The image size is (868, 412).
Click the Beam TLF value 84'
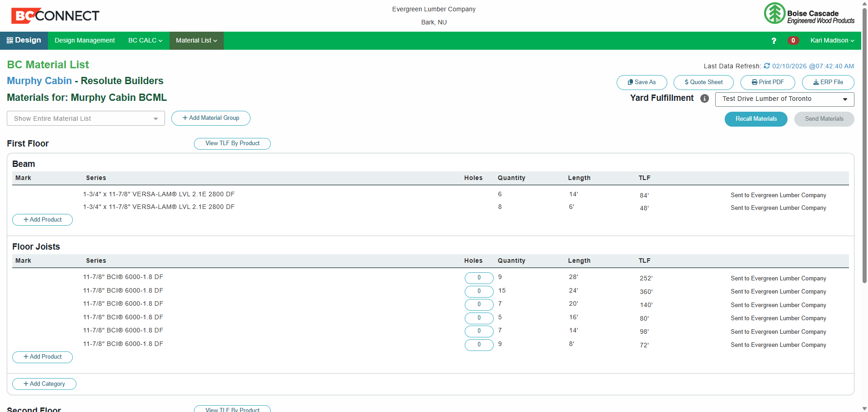point(644,195)
